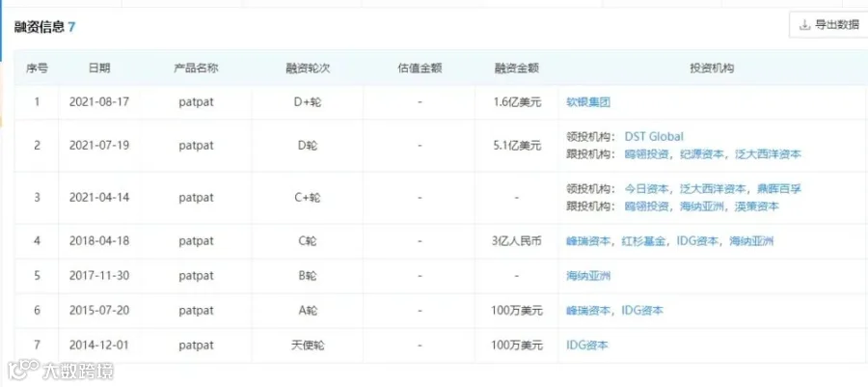This screenshot has width=868, height=387.
Task: Click the 投资机构 column header
Action: click(712, 69)
